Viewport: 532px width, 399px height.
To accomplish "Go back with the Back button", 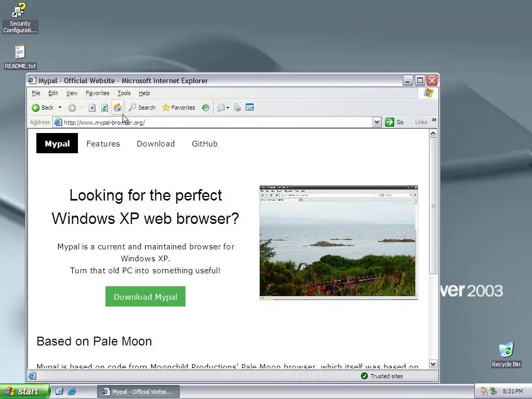I will click(x=43, y=108).
